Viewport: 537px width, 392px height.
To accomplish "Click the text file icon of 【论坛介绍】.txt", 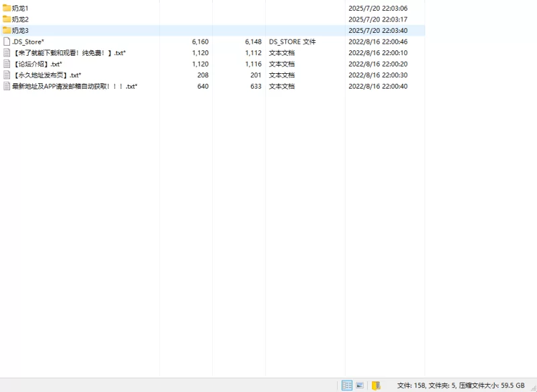I will point(7,64).
